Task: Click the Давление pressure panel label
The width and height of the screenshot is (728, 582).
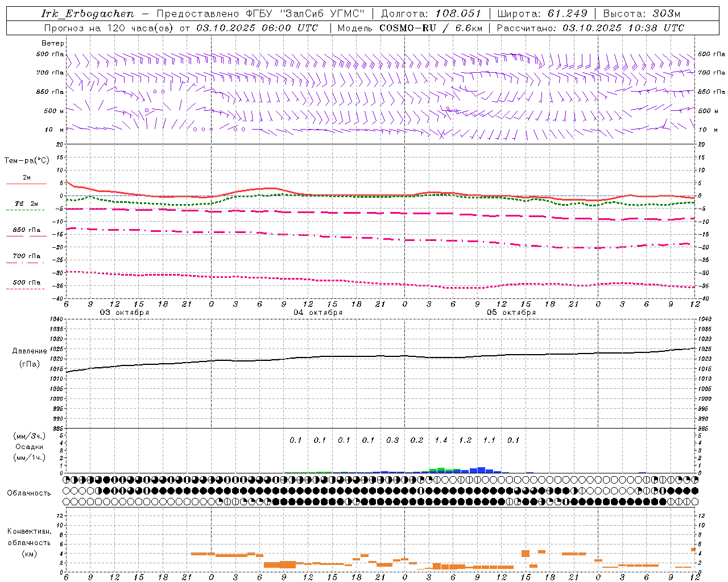Action: [30, 351]
